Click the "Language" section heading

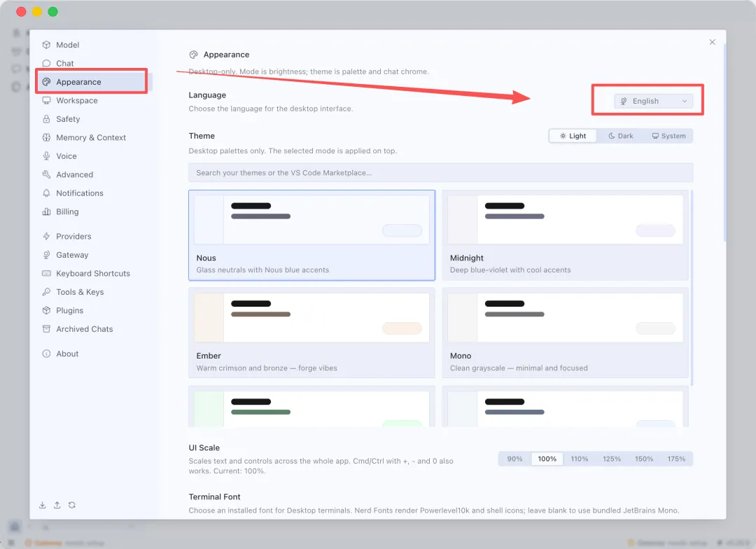207,95
